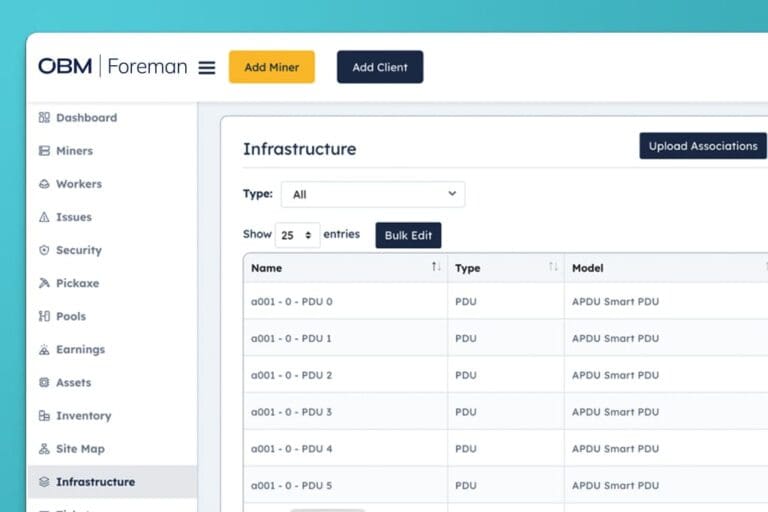Image resolution: width=768 pixels, height=512 pixels.
Task: Open Site Map from the sidebar
Action: click(x=80, y=449)
